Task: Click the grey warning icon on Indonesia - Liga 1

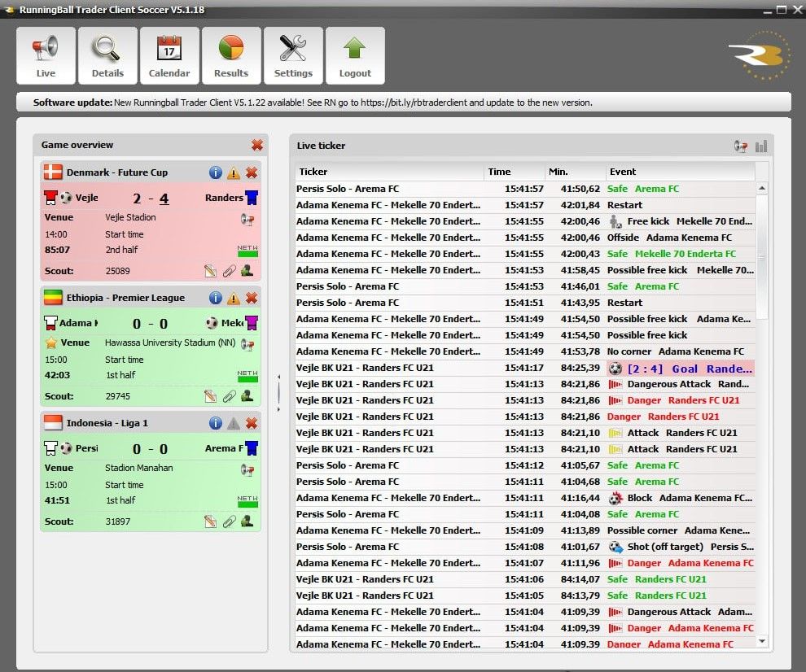Action: coord(234,423)
